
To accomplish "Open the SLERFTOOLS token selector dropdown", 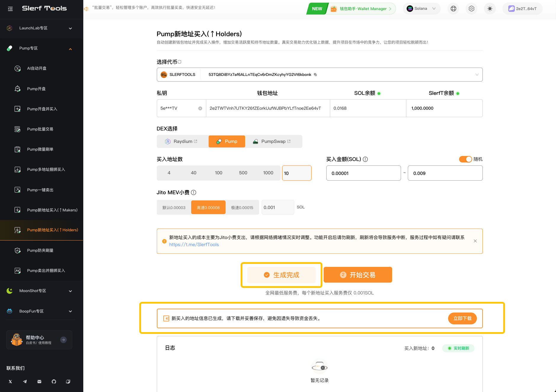I will [319, 75].
